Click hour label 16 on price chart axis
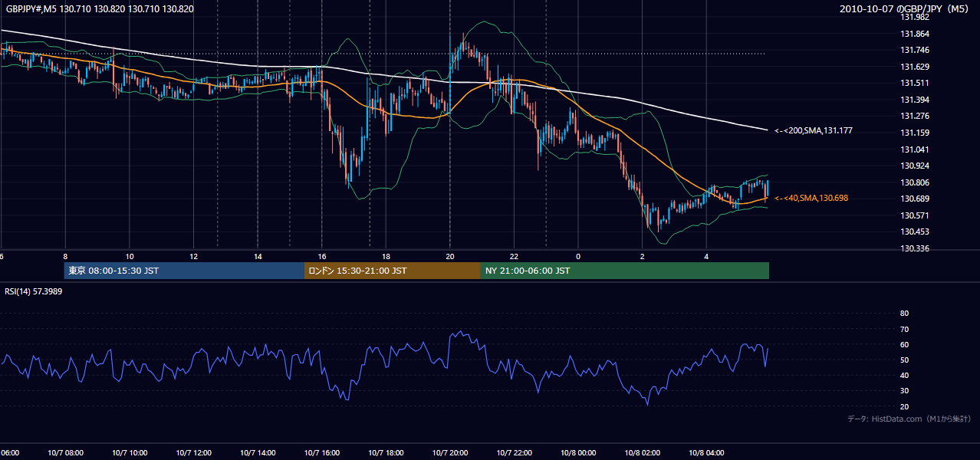Image resolution: width=980 pixels, height=460 pixels. 322,256
